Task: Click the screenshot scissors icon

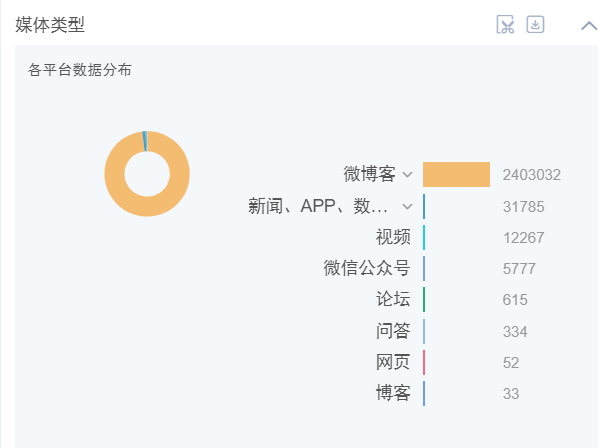Action: tap(505, 25)
